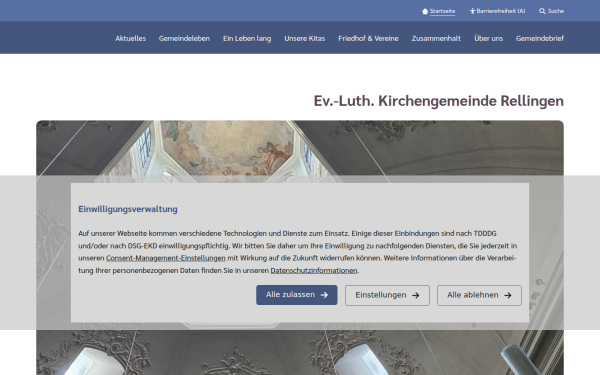Click the home icon beside Startseite
The image size is (600, 375).
425,11
